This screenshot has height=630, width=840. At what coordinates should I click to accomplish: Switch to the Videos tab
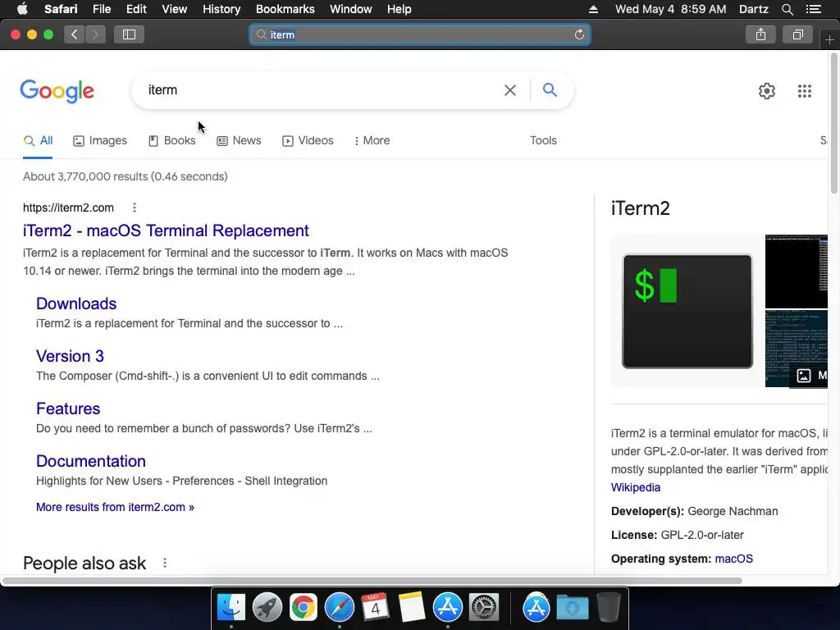click(x=308, y=140)
